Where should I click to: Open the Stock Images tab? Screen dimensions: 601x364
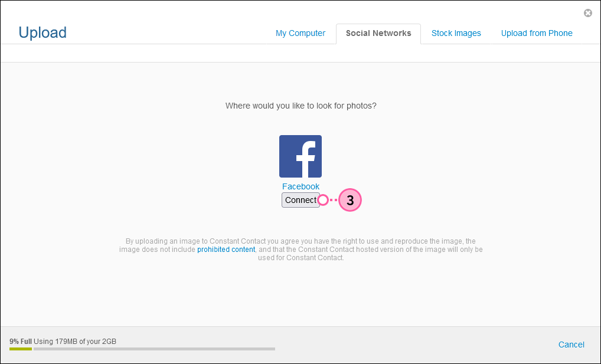(456, 34)
